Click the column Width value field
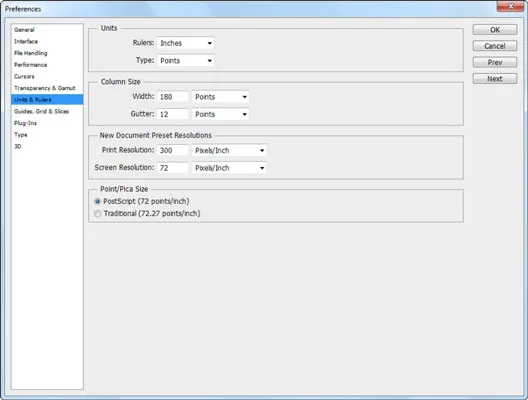Viewport: 528px width, 400px height. (x=173, y=97)
